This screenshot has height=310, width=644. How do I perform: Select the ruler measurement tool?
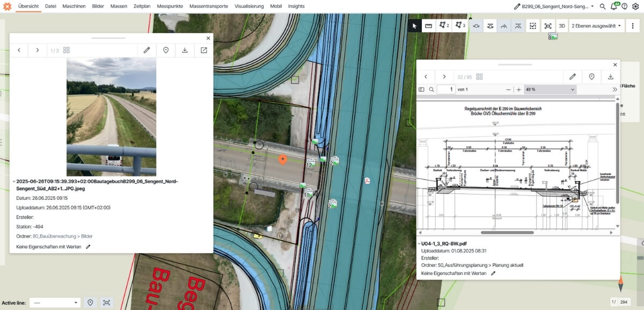(x=429, y=26)
